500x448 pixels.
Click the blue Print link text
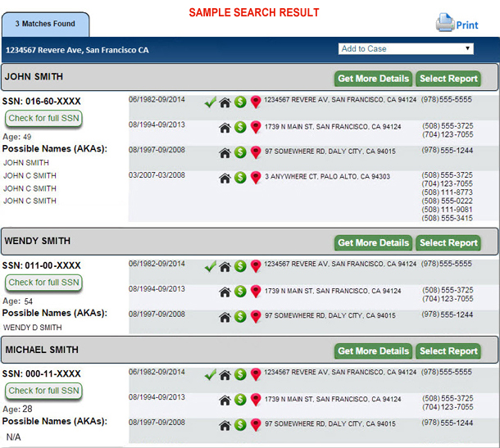pyautogui.click(x=467, y=25)
